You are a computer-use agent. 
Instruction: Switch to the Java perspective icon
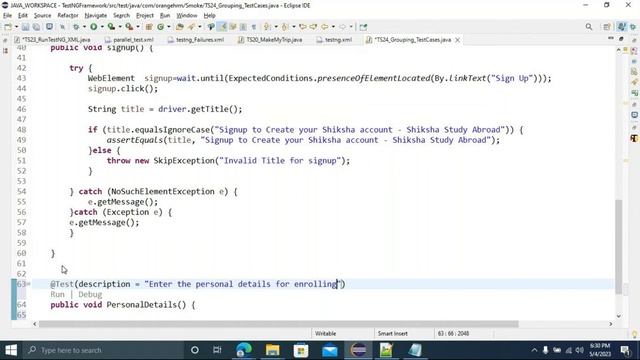point(621,27)
